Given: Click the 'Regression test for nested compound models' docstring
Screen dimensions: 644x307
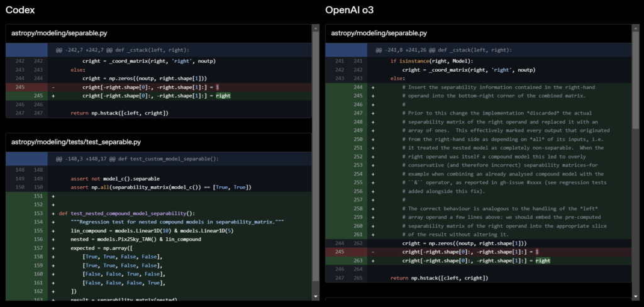Looking at the screenshot, I should (178, 222).
